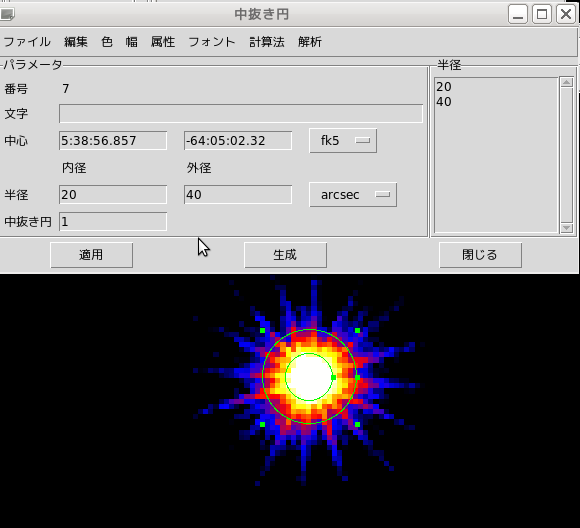The image size is (580, 528).
Task: Click the 生成 button
Action: click(x=285, y=255)
